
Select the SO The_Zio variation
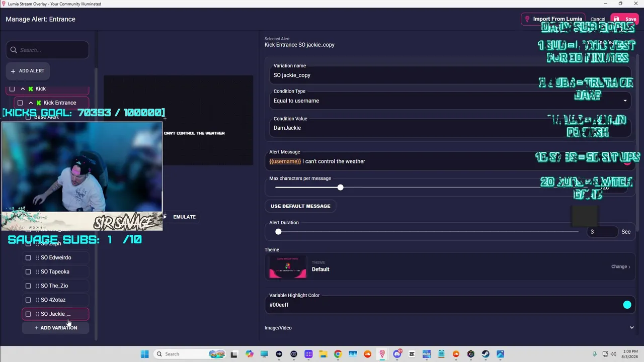pos(55,286)
